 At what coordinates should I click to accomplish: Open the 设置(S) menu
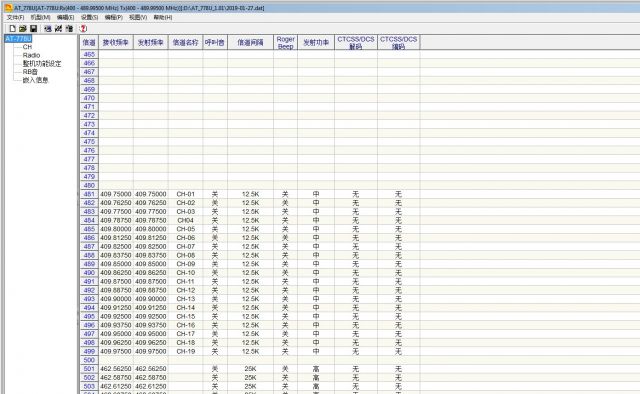[x=89, y=17]
